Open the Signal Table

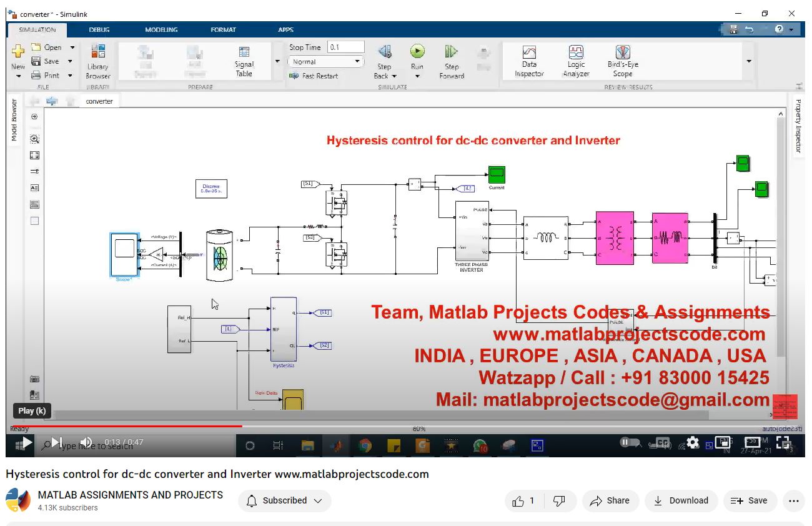click(x=244, y=61)
